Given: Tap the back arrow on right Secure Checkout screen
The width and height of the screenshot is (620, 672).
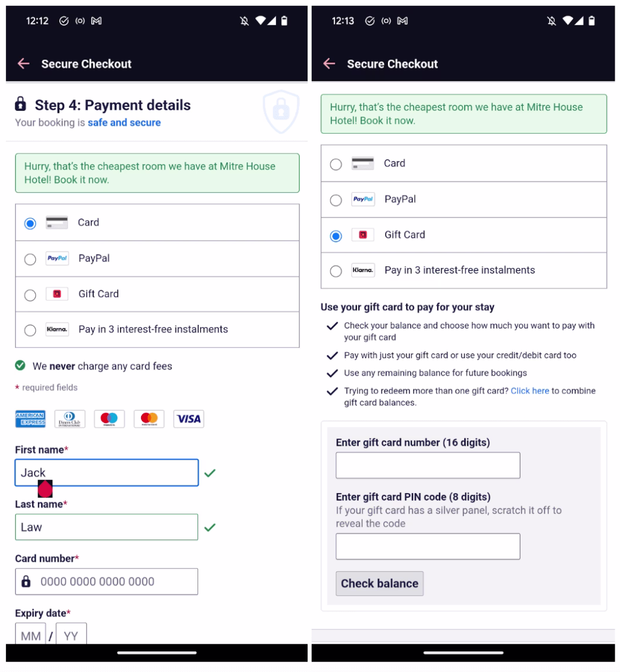Looking at the screenshot, I should click(x=329, y=64).
